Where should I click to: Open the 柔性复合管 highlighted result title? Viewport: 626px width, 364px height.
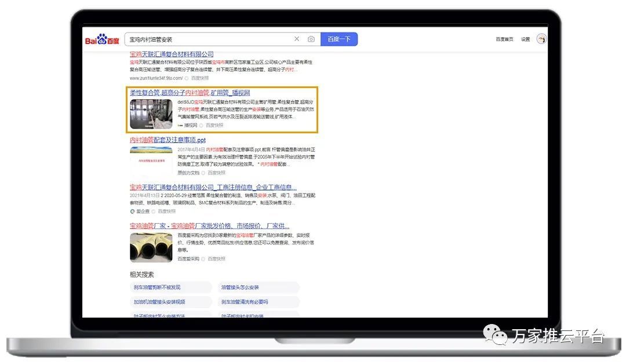pyautogui.click(x=190, y=93)
